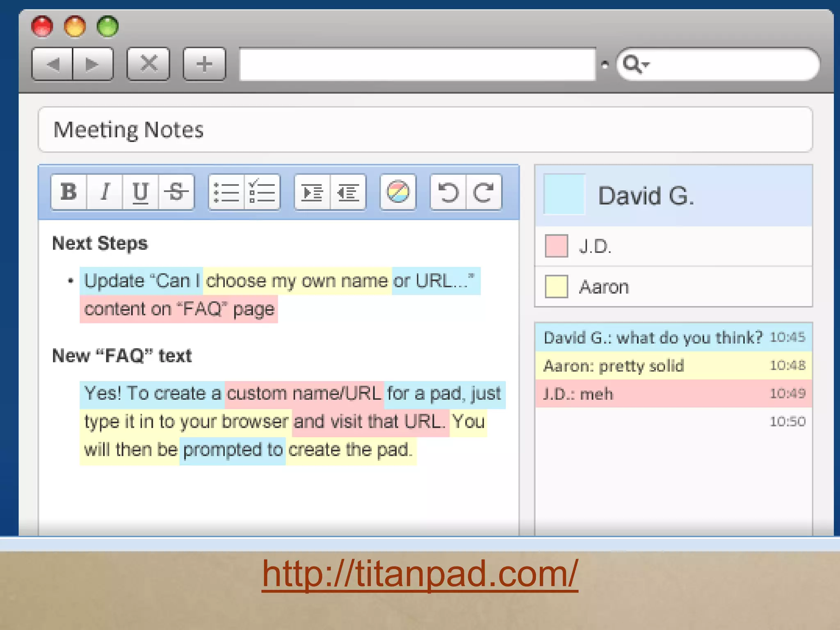The width and height of the screenshot is (840, 630).
Task: Click David G.'s blue color swatch
Action: click(564, 194)
